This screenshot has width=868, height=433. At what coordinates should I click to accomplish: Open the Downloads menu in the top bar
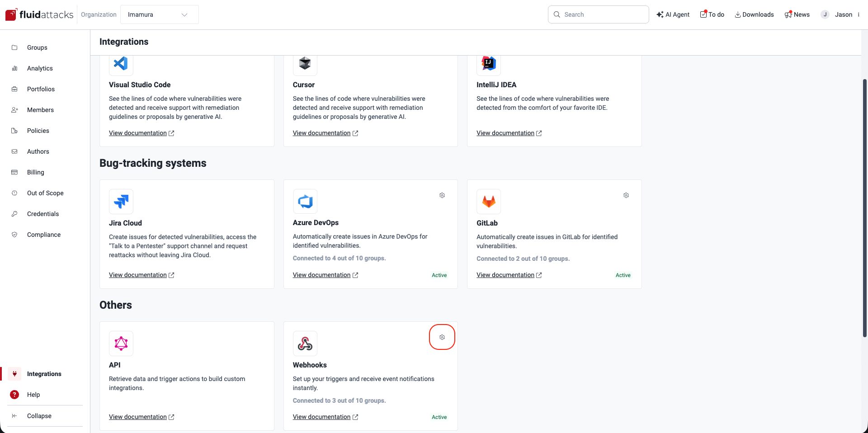click(x=754, y=14)
